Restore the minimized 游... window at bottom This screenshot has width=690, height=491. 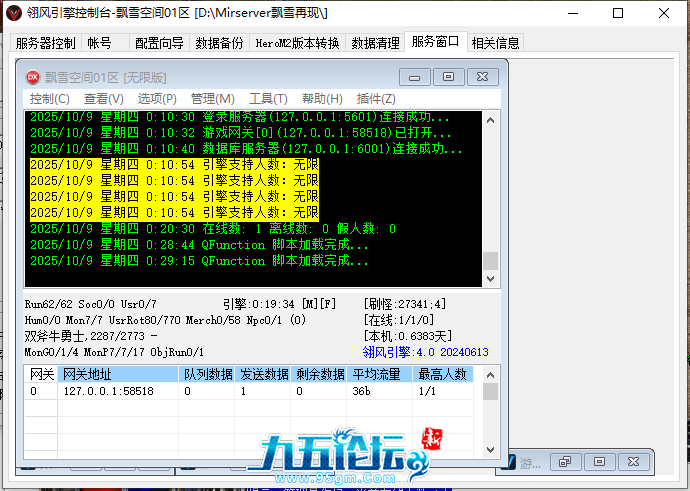point(565,462)
